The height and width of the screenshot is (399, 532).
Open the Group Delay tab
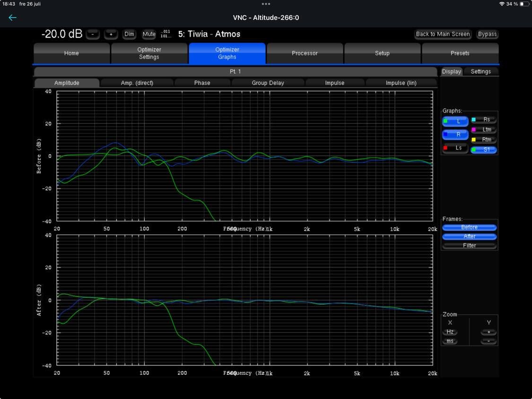tap(268, 83)
